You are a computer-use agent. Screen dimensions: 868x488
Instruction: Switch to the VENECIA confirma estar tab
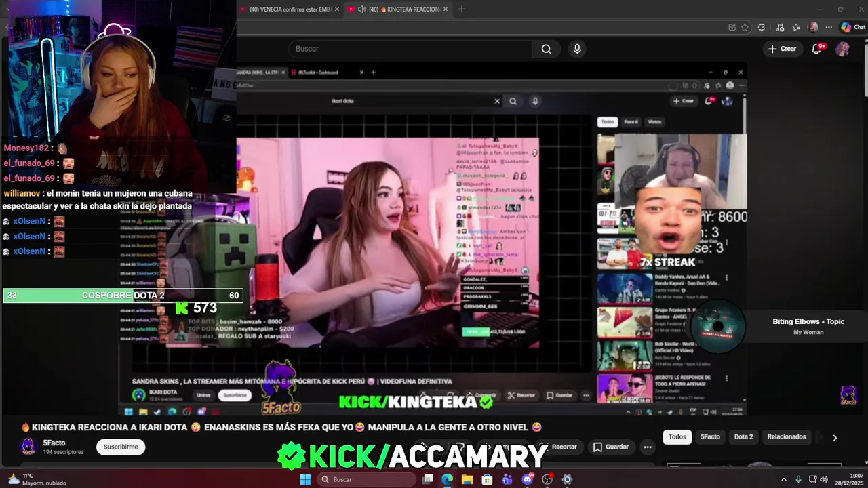290,9
